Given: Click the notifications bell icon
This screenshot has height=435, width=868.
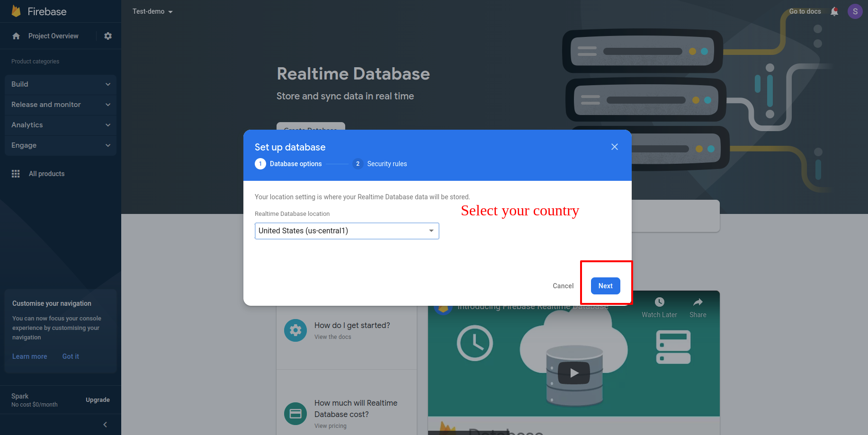Looking at the screenshot, I should [x=834, y=11].
